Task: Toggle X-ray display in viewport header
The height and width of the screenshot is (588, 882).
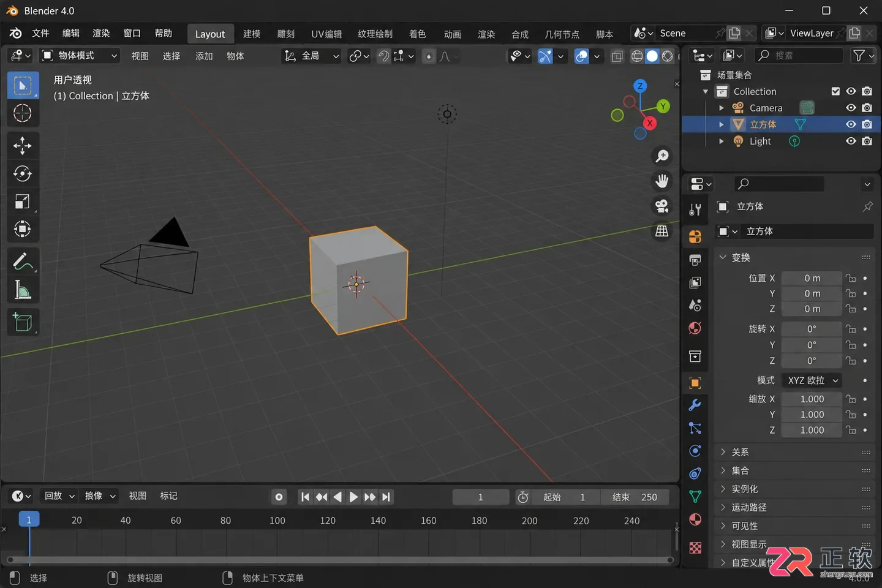Action: 617,56
